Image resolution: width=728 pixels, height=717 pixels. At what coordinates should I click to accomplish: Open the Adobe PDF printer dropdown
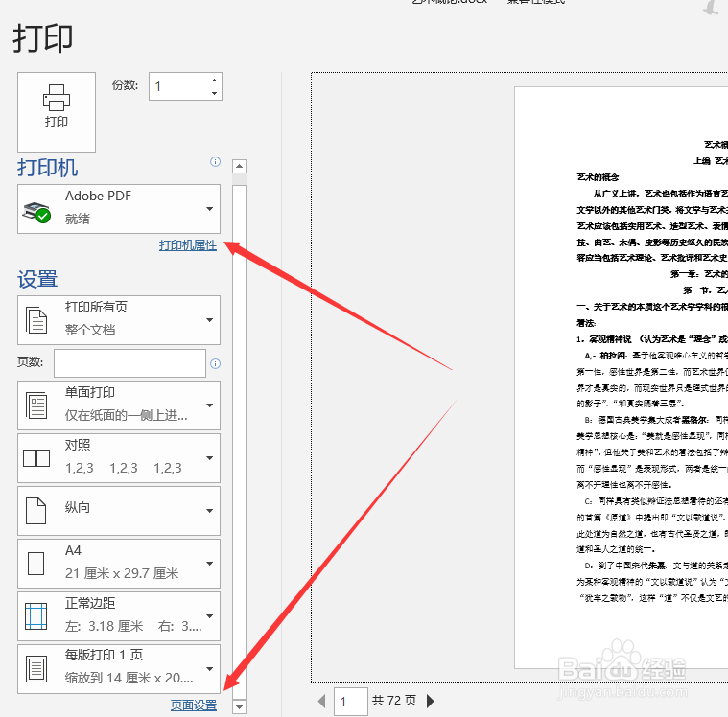(x=119, y=209)
